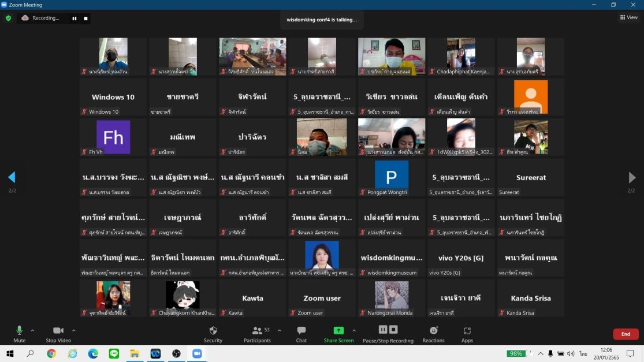Select the vivo Y20s [G] participant tile
The width and height of the screenshot is (644, 362).
[x=461, y=257]
